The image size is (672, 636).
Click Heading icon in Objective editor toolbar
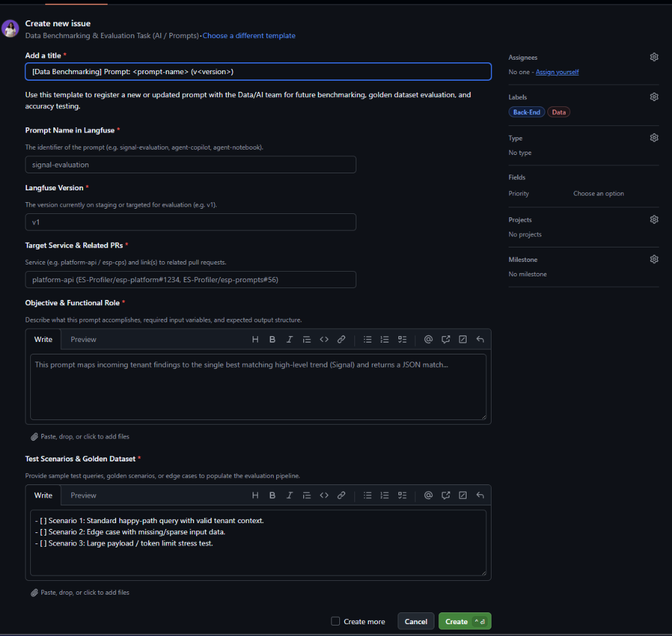coord(255,339)
